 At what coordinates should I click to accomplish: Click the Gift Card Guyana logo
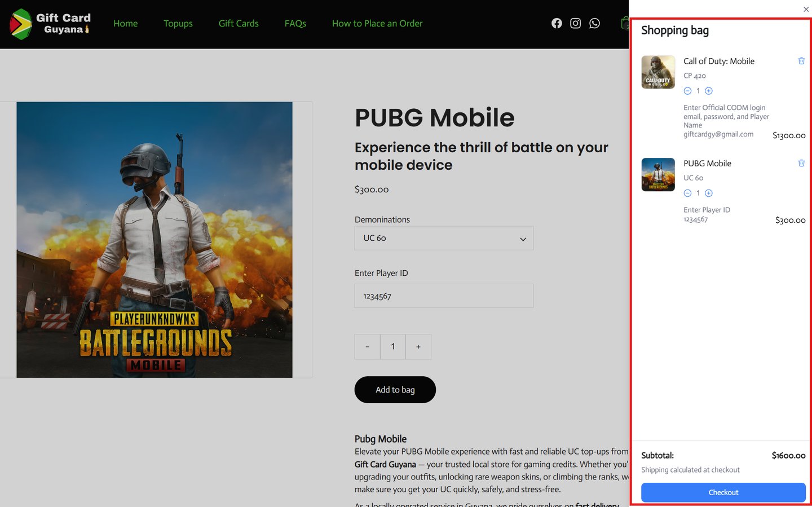[x=50, y=24]
